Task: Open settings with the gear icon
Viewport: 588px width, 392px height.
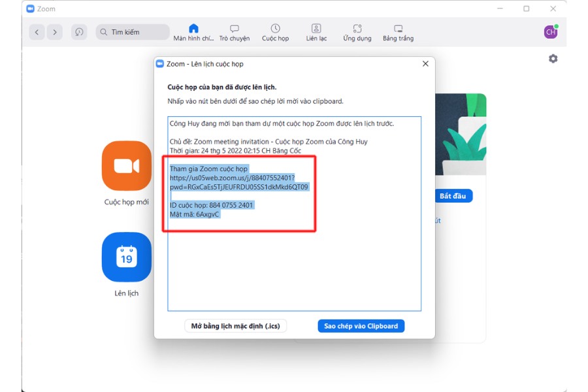Action: [x=553, y=59]
